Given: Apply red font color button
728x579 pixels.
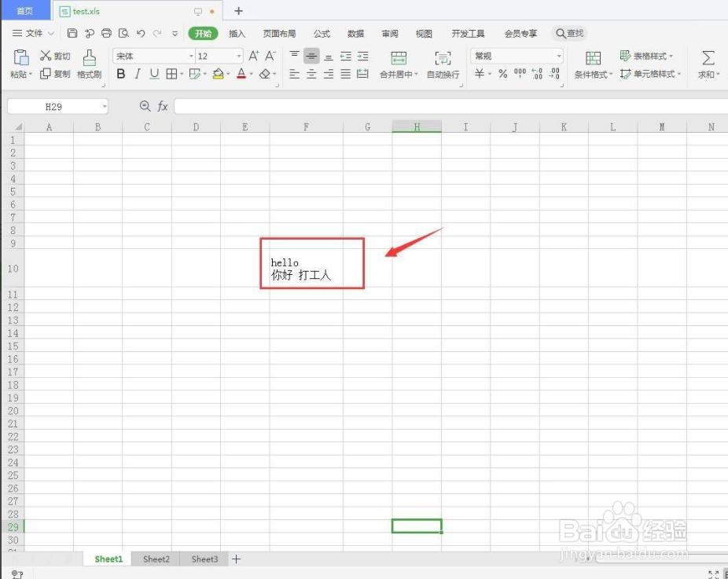Looking at the screenshot, I should pos(241,73).
